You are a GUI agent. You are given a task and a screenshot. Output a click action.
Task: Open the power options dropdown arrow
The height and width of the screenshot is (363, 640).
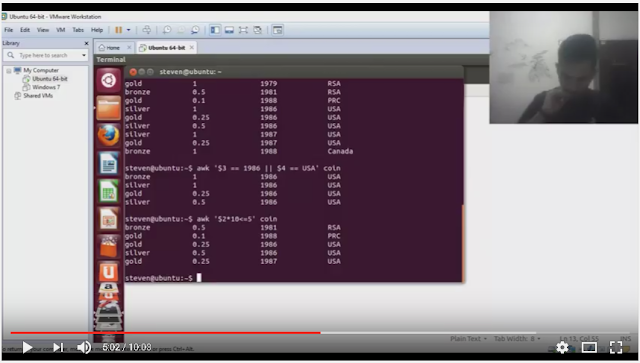click(128, 30)
